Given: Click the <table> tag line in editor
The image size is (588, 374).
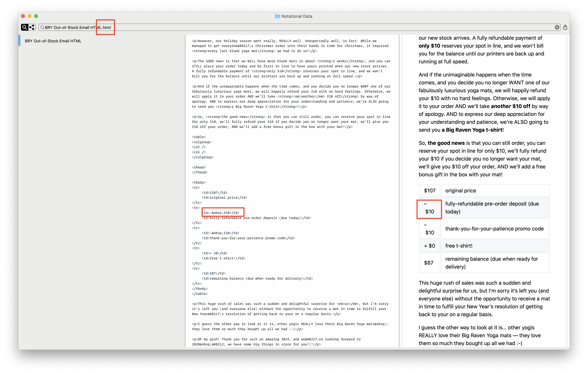Looking at the screenshot, I should (199, 137).
